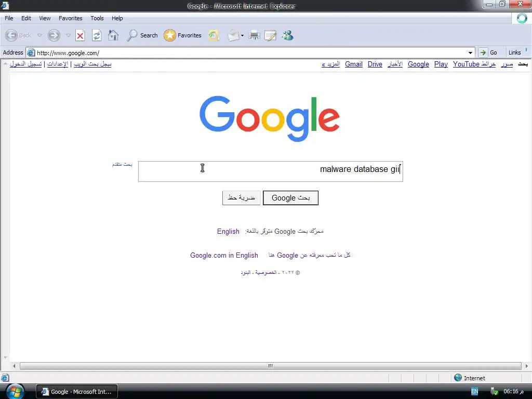This screenshot has height=399, width=532.
Task: Click the IE throbber logo at top right
Action: coord(522,18)
